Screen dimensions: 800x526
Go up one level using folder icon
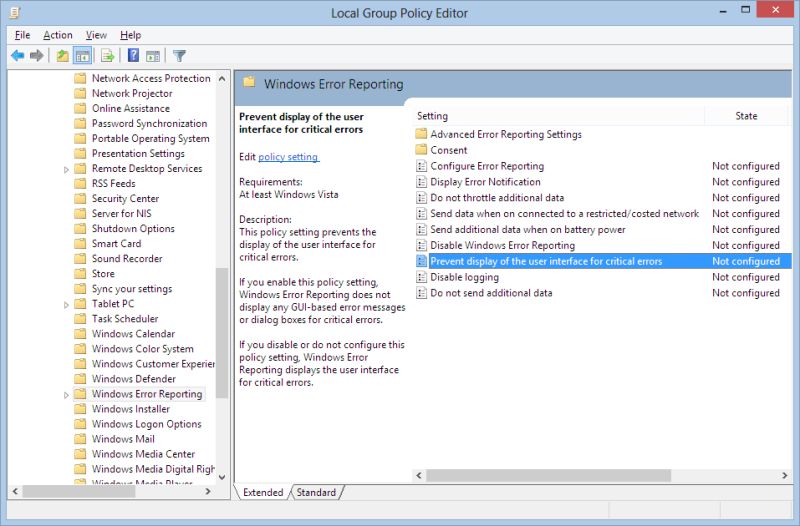click(62, 56)
